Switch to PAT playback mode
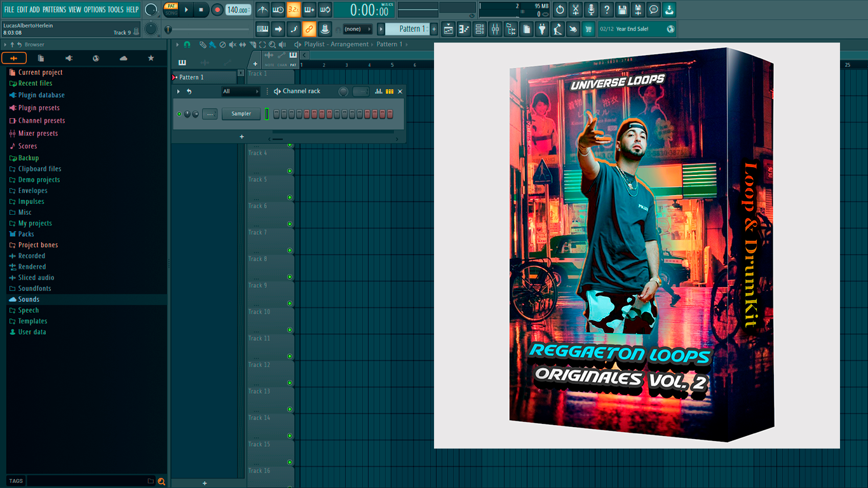Viewport: 868px width, 488px height. point(171,6)
